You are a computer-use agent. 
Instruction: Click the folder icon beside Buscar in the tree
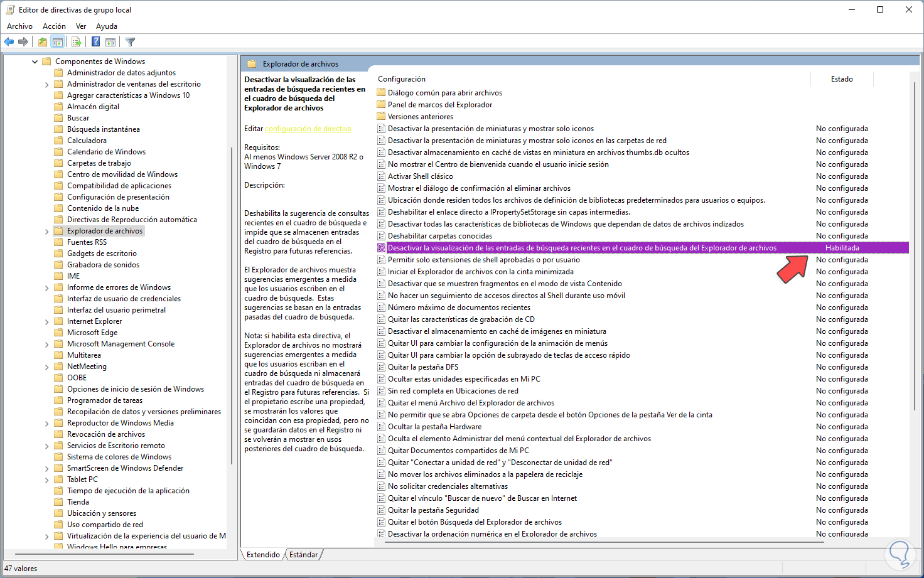tap(58, 118)
